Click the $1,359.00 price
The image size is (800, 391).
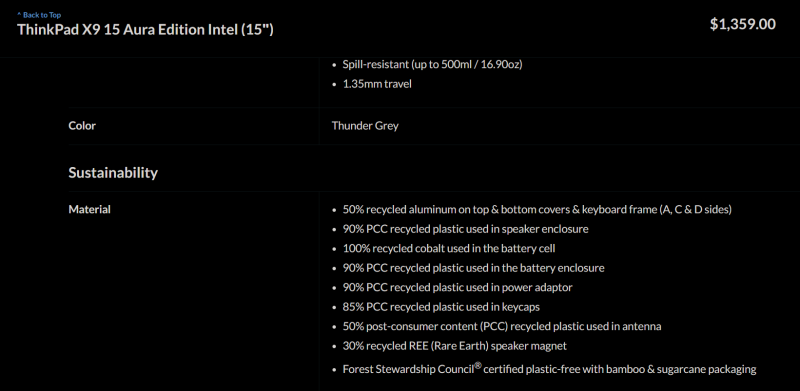(x=743, y=24)
